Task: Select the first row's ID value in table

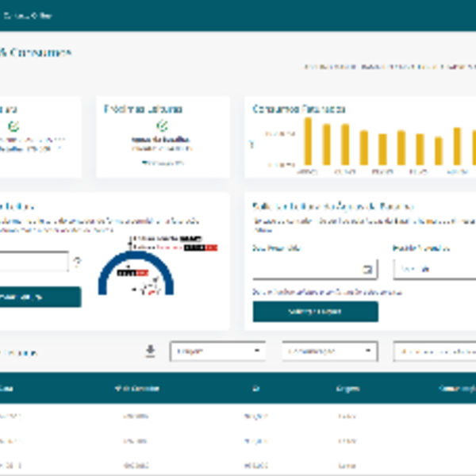Action: [255, 416]
